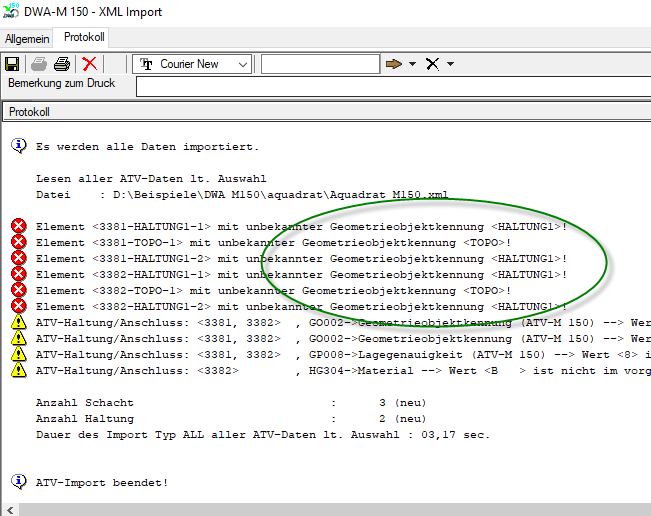Click the red X delete icon in toolbar
Screen dimensions: 651x516
(x=89, y=64)
